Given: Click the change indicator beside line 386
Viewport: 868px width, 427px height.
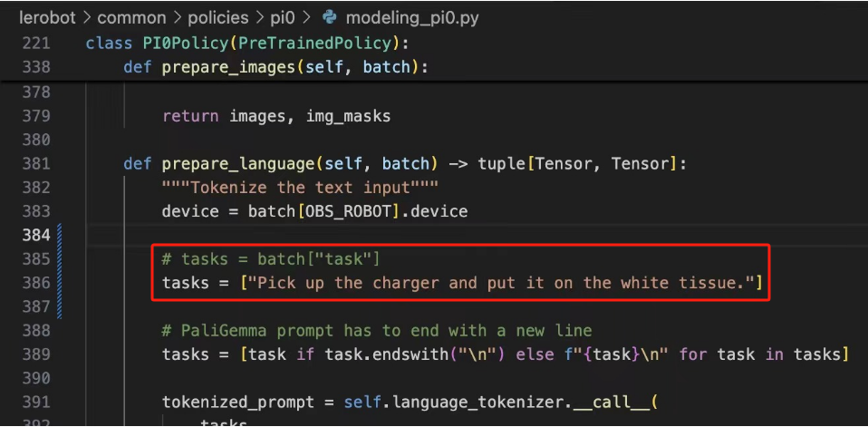Looking at the screenshot, I should coord(59,283).
